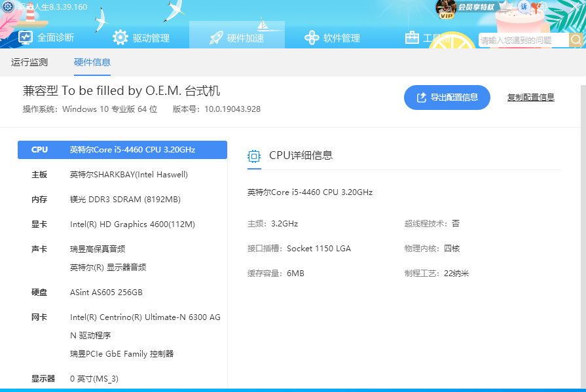Select the 瑞昱高保真音频 sound card entry
The image size is (586, 392).
click(x=98, y=249)
